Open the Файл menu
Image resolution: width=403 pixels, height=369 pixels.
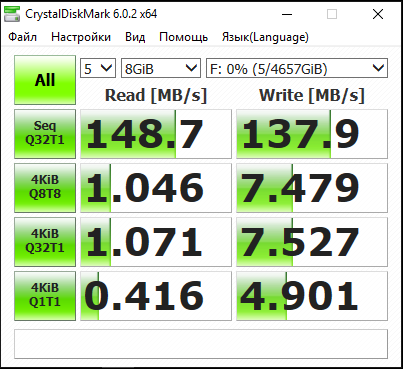(22, 37)
